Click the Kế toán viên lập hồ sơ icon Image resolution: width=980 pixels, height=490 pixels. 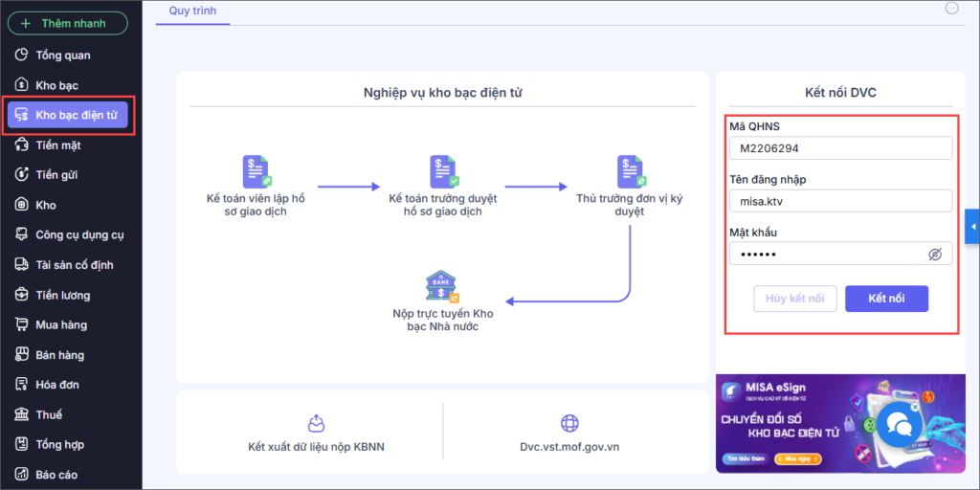point(256,172)
